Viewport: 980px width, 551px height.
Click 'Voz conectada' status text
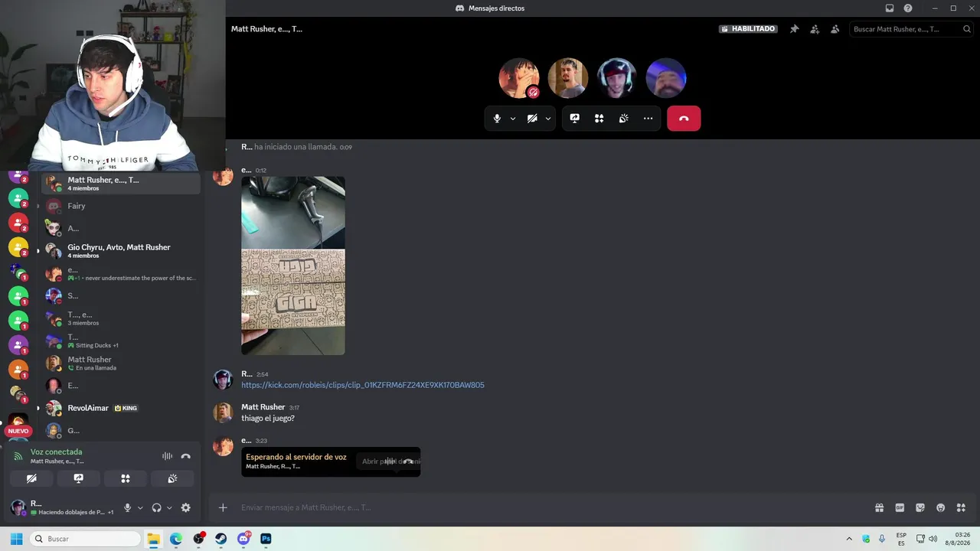click(56, 452)
